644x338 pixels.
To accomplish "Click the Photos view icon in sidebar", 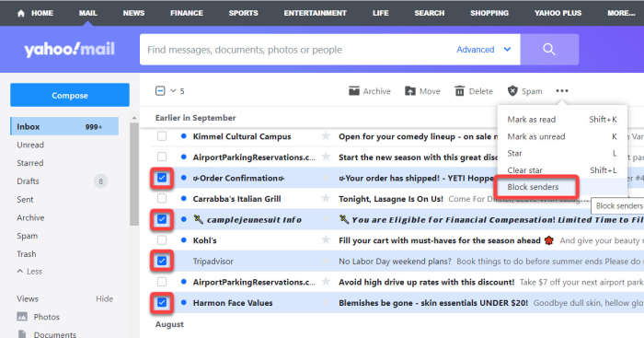I will pyautogui.click(x=22, y=317).
